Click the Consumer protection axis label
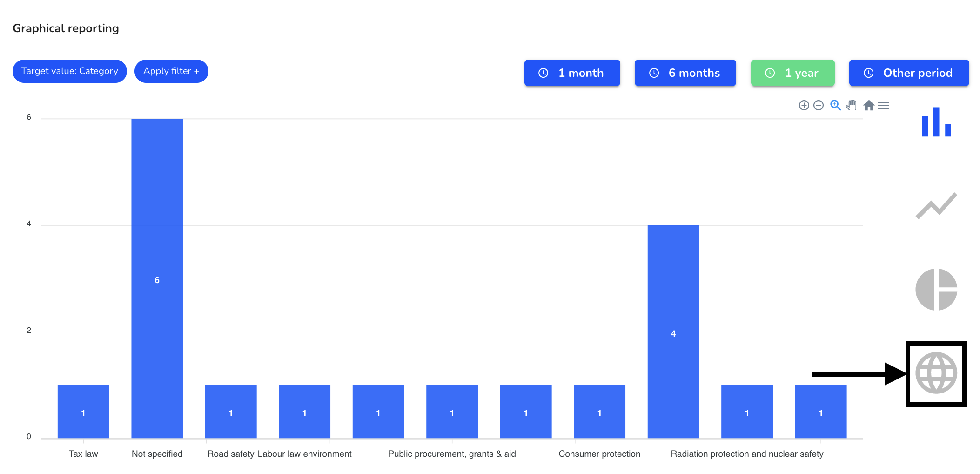Viewport: 980px width, 474px height. tap(599, 454)
